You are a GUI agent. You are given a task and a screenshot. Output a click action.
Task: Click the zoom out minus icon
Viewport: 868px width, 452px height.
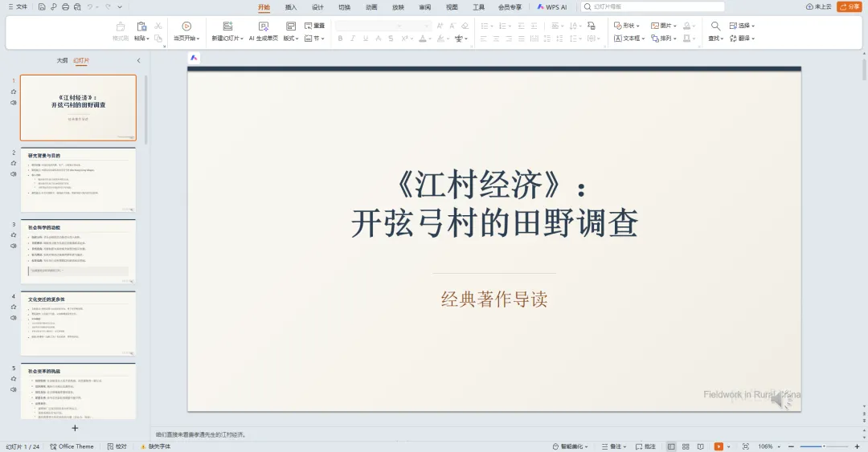tap(791, 446)
